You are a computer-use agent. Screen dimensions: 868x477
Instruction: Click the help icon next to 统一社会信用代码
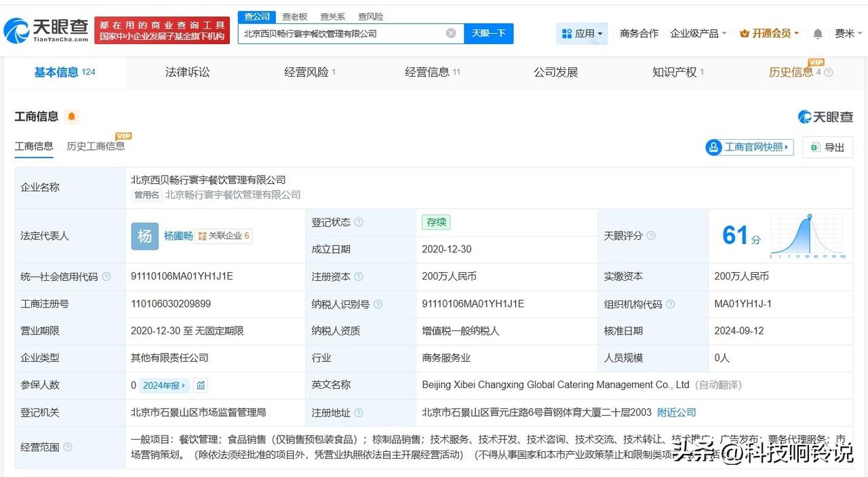tap(106, 277)
